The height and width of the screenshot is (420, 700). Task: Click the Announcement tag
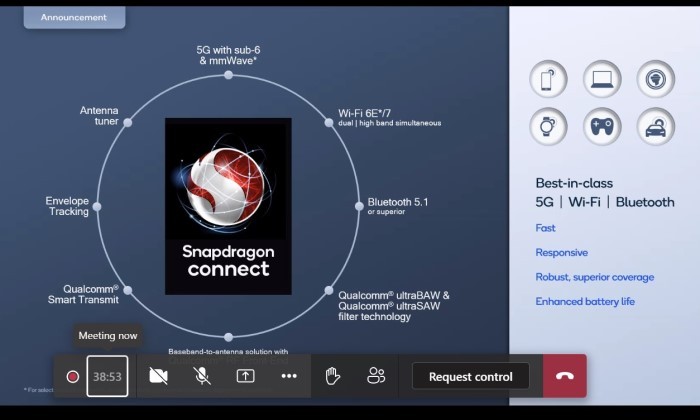pyautogui.click(x=74, y=17)
